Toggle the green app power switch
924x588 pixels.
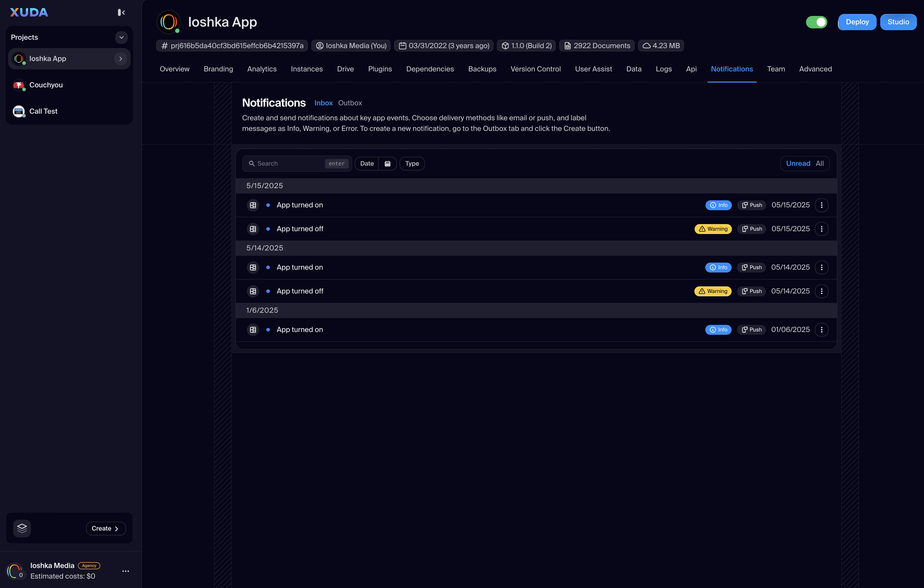817,22
